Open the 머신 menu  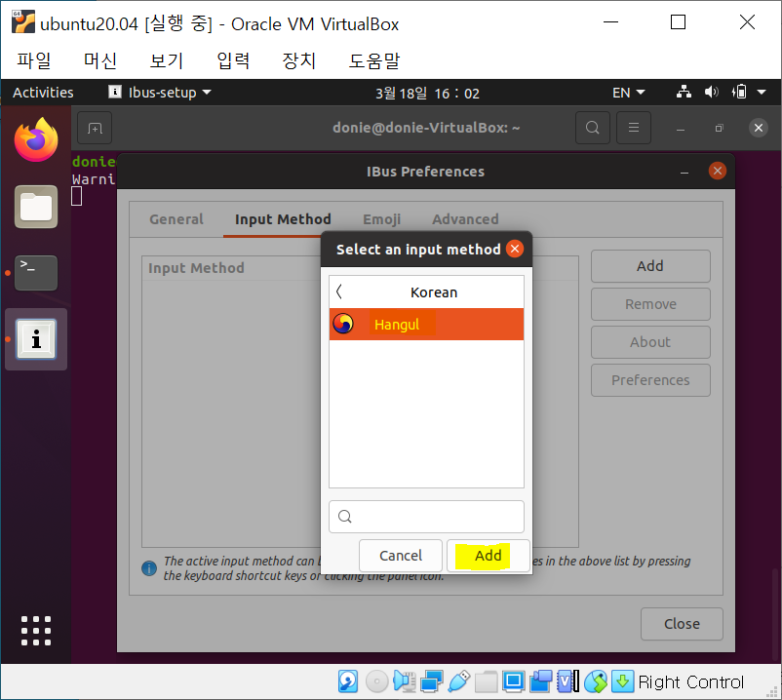[100, 60]
